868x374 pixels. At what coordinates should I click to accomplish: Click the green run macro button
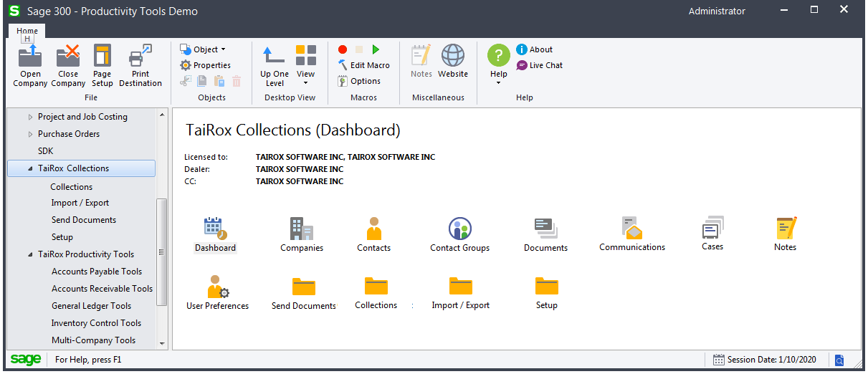pos(376,49)
